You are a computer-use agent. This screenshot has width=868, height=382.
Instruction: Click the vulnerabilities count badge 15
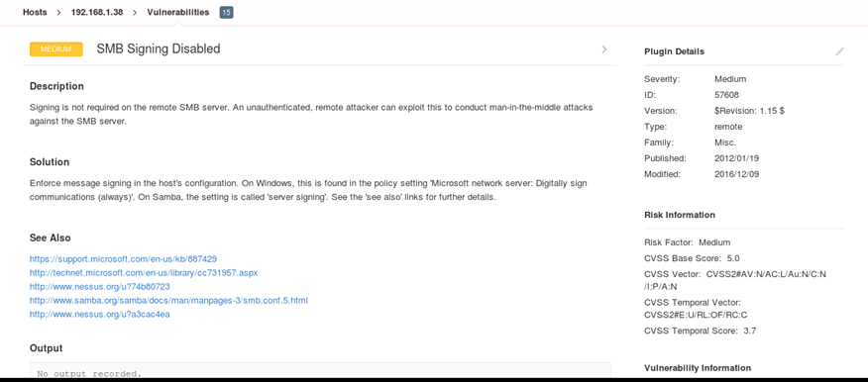click(x=226, y=12)
